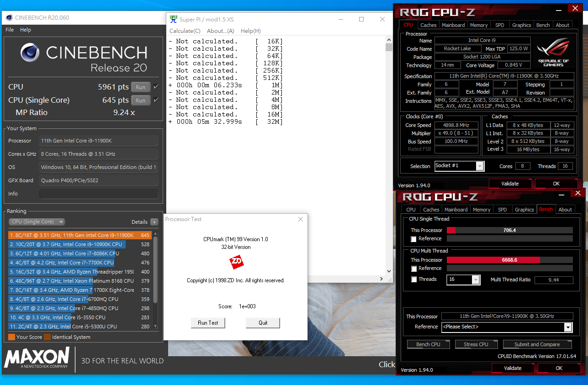Viewport: 588px width, 385px height.
Task: Click Super PI vertical scrollbar up arrow
Action: tap(389, 41)
